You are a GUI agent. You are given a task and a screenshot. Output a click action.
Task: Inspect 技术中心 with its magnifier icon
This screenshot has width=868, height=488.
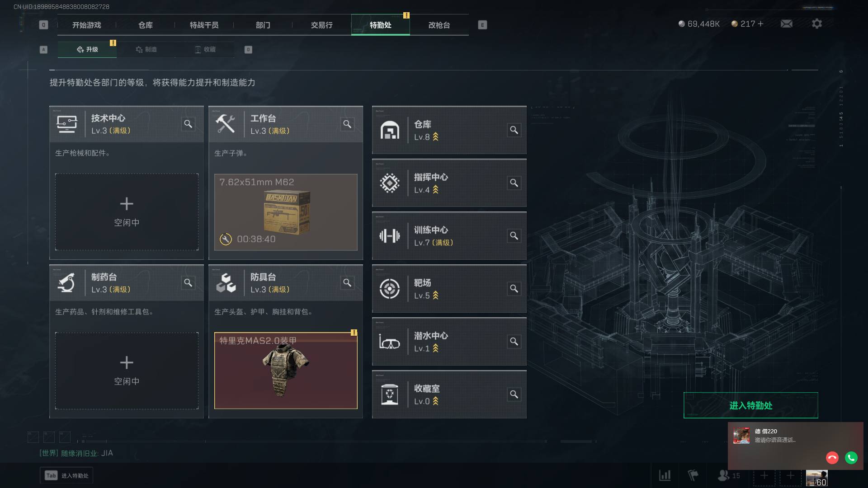[x=188, y=124]
